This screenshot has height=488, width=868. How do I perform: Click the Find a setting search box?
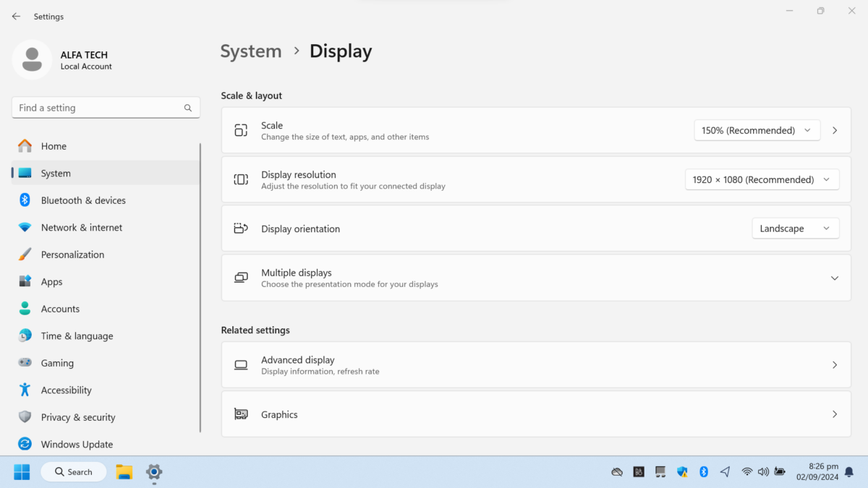click(100, 108)
